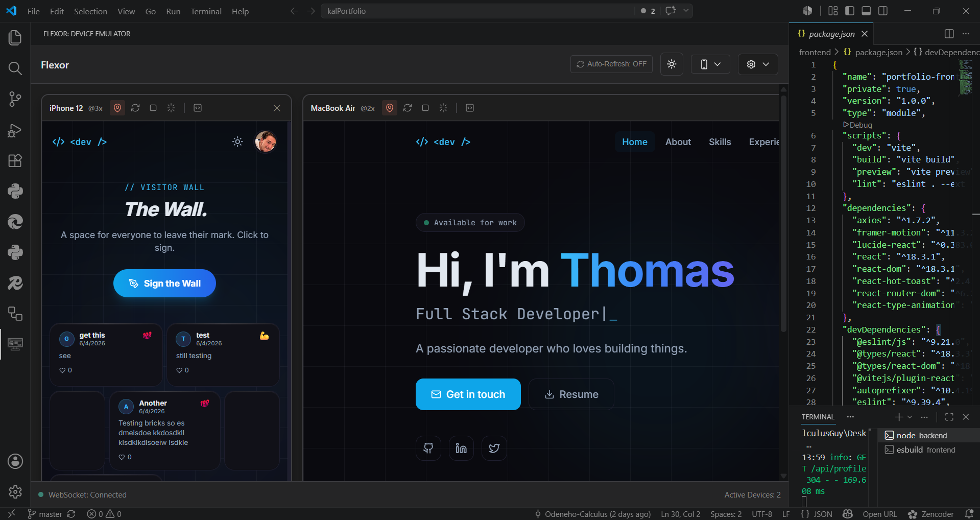The width and height of the screenshot is (980, 520).
Task: Click Open URL in the status bar
Action: [x=879, y=514]
